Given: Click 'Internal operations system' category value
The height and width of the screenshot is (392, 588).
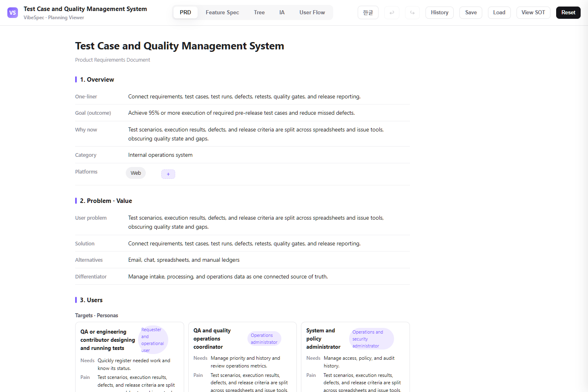Looking at the screenshot, I should pos(160,155).
